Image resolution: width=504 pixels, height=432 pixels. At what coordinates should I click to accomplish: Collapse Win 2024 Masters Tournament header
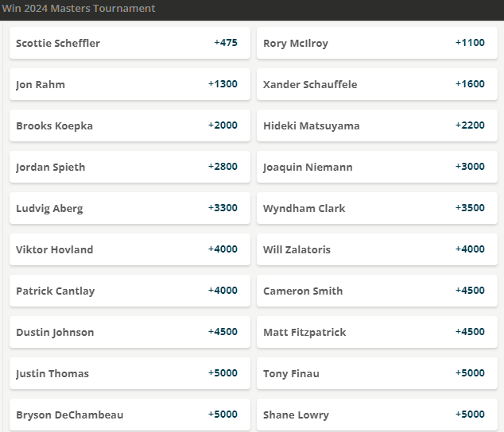(251, 9)
